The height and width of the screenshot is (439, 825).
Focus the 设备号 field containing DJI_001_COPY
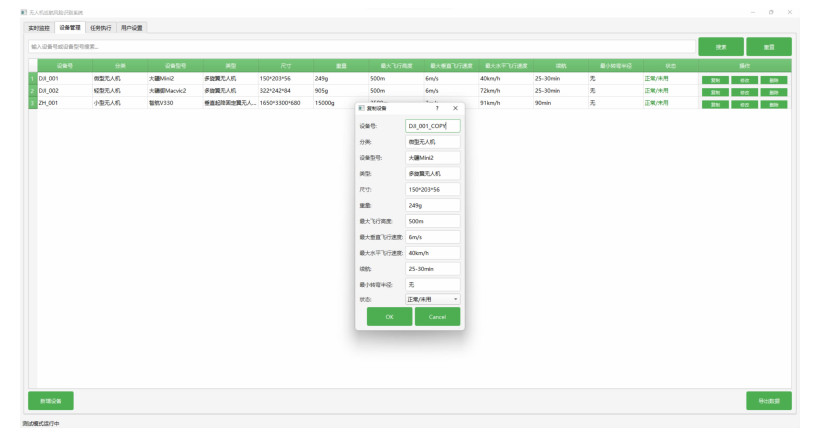(x=432, y=126)
